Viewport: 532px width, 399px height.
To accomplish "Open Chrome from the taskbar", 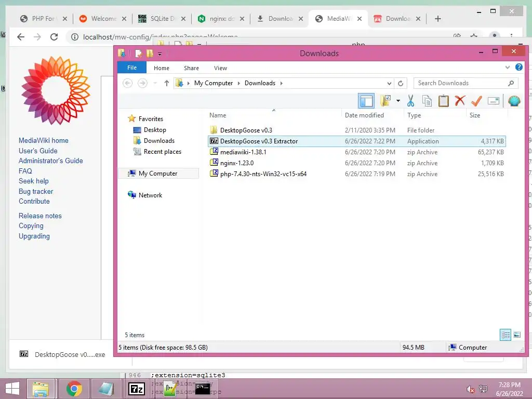I will [x=74, y=389].
